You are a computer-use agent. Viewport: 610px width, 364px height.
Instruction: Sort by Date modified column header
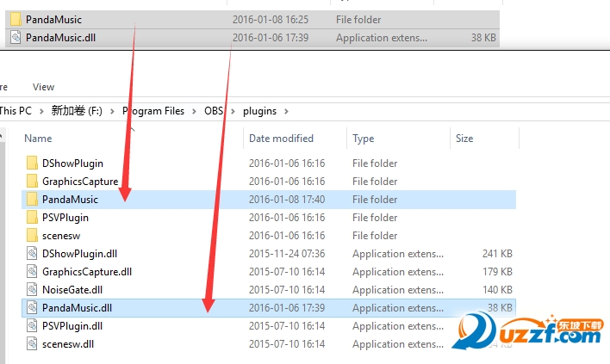(x=281, y=139)
